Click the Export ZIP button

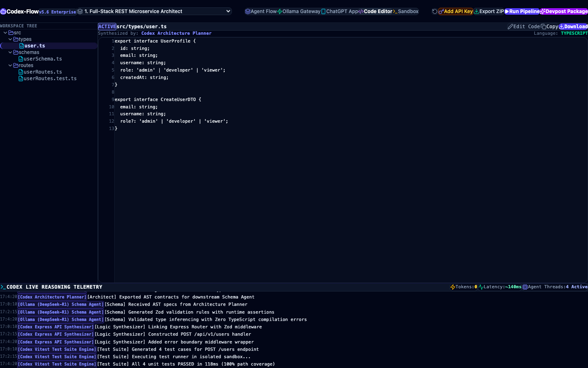click(489, 11)
